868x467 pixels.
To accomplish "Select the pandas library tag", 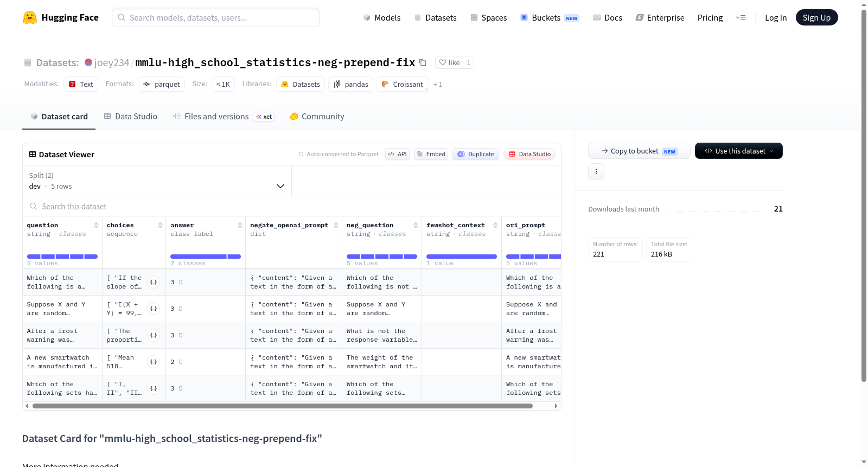I will click(x=350, y=84).
